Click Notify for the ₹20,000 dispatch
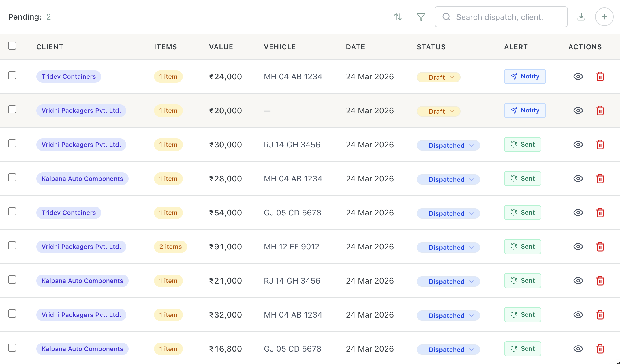Viewport: 620px width, 364px height. pos(525,110)
